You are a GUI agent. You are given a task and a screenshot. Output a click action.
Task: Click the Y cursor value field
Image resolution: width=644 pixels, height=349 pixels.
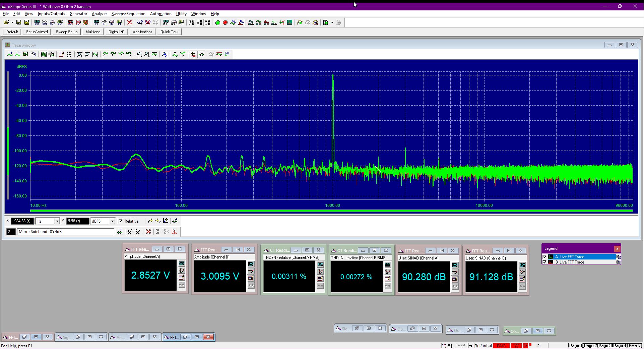78,221
